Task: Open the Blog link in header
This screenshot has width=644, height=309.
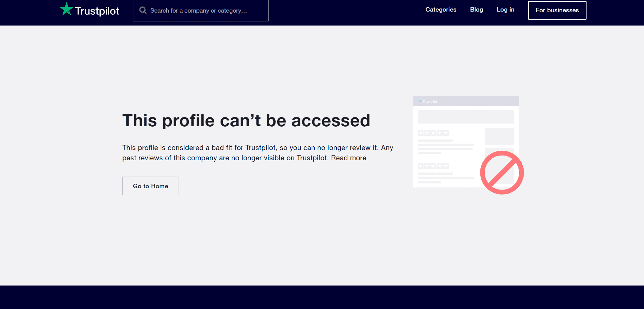Action: tap(477, 10)
